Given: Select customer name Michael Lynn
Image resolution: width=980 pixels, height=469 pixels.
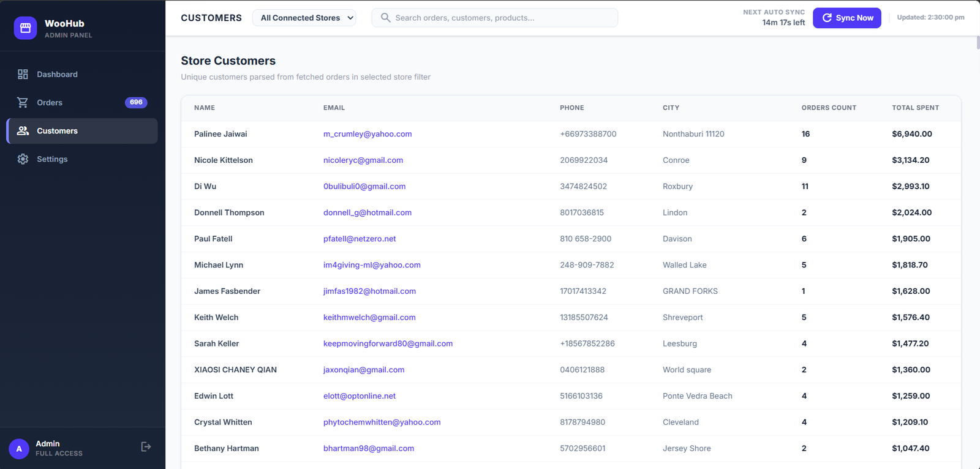Looking at the screenshot, I should pyautogui.click(x=219, y=265).
